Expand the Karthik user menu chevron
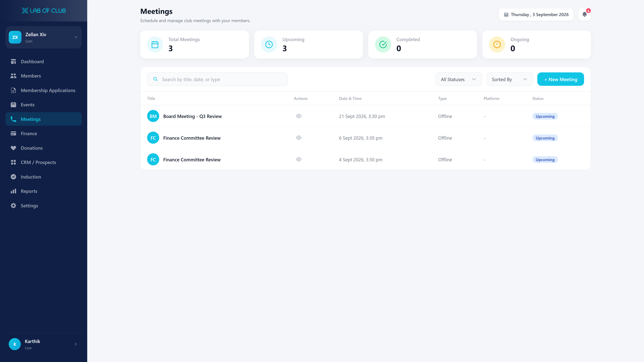This screenshot has width=644, height=362. tap(76, 344)
